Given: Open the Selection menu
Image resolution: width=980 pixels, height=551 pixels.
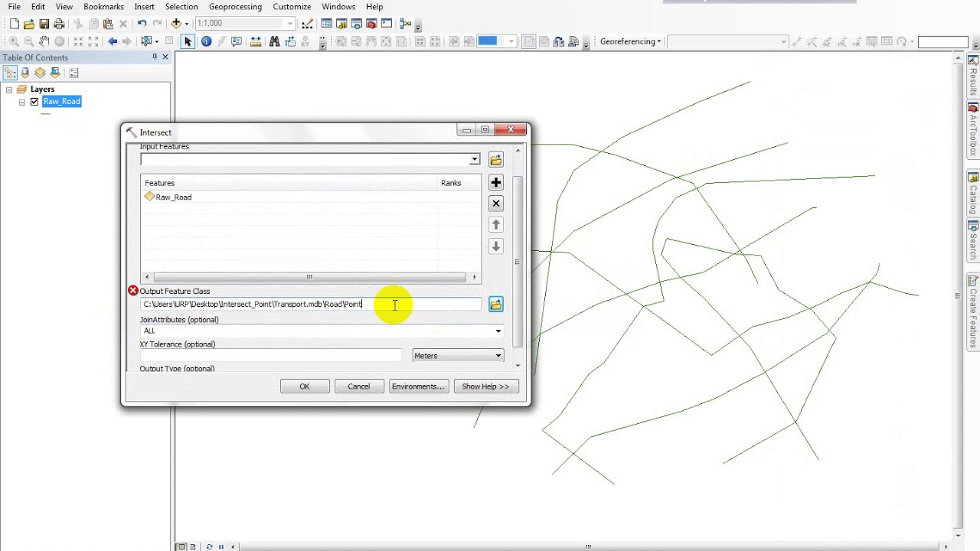Looking at the screenshot, I should pos(181,7).
